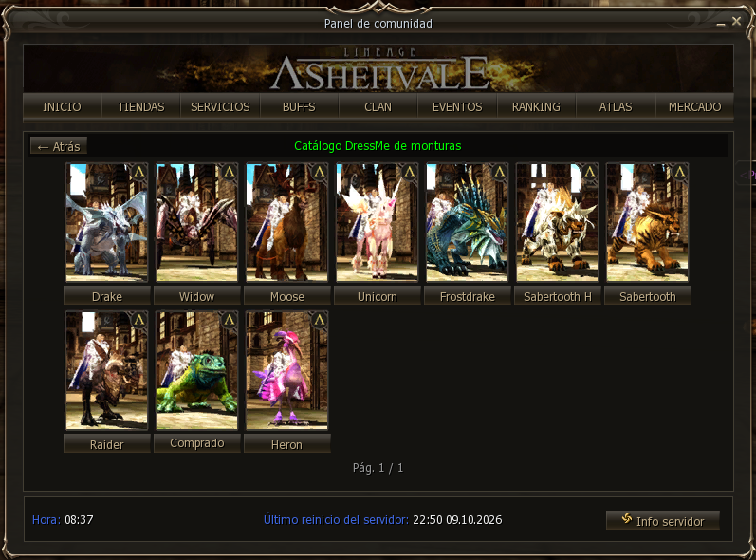The width and height of the screenshot is (756, 560).
Task: Preview the Widow spider mount thumbnail
Action: click(196, 222)
